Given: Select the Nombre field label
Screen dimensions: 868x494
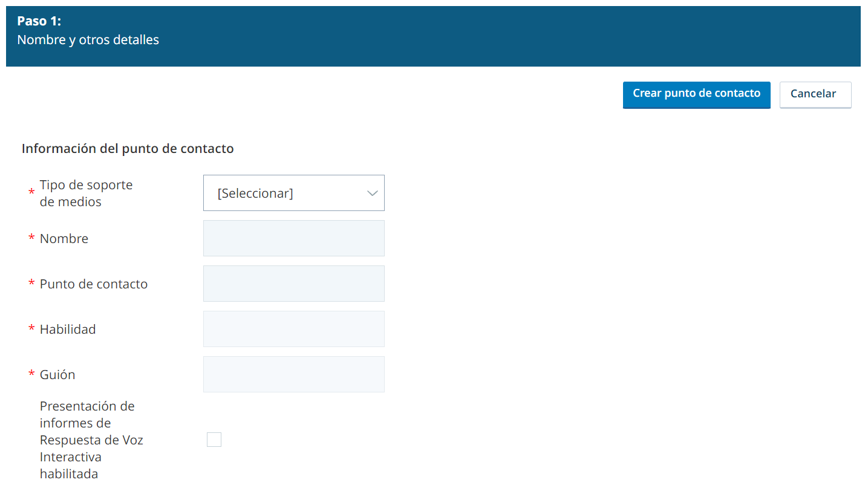Looking at the screenshot, I should pyautogui.click(x=64, y=239).
